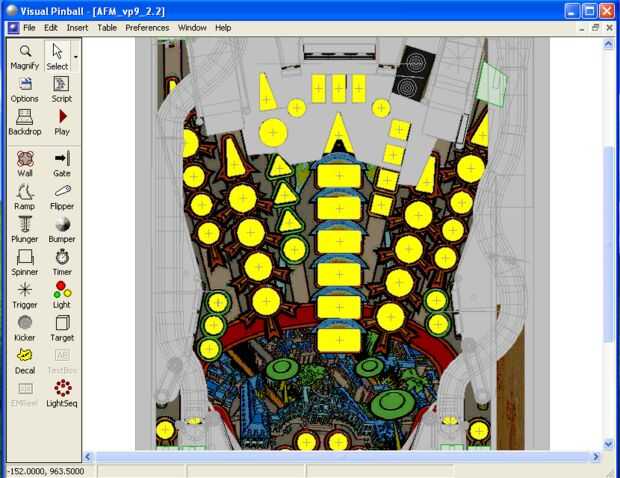This screenshot has width=620, height=478.
Task: Insert a Timer element
Action: [62, 263]
